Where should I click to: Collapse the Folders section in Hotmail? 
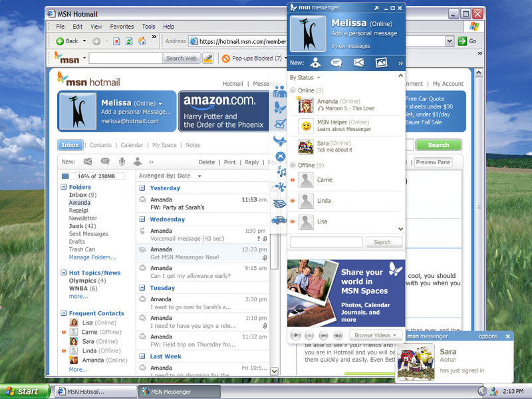point(63,188)
